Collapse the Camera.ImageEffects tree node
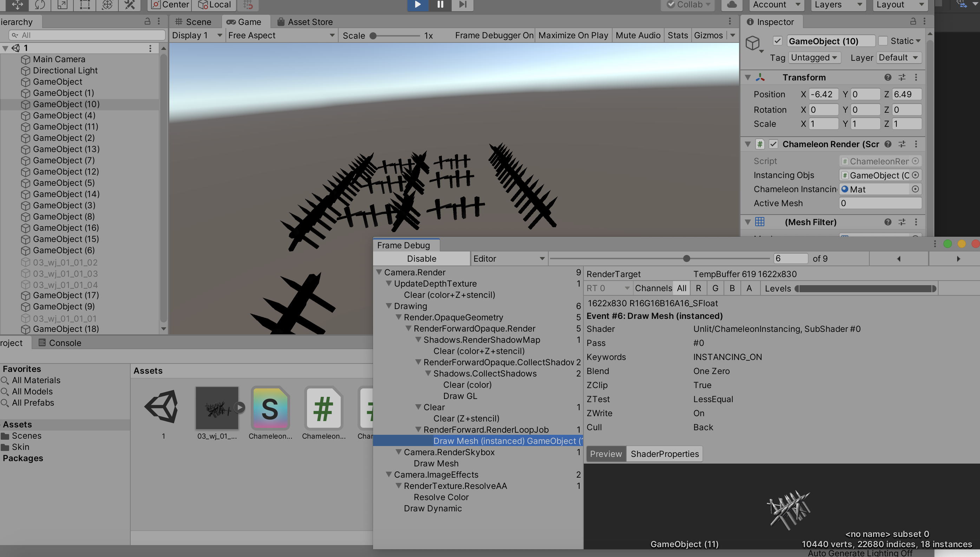980x557 pixels. coord(388,474)
